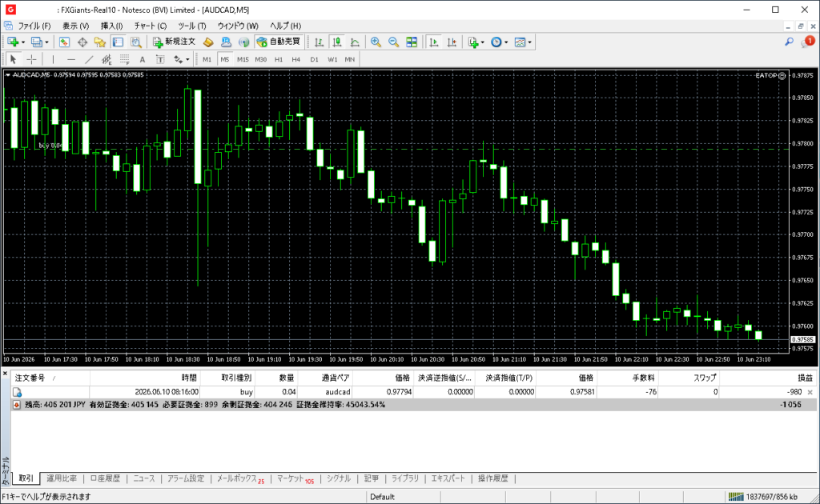Select the text label tool
820x504 pixels.
(160, 59)
